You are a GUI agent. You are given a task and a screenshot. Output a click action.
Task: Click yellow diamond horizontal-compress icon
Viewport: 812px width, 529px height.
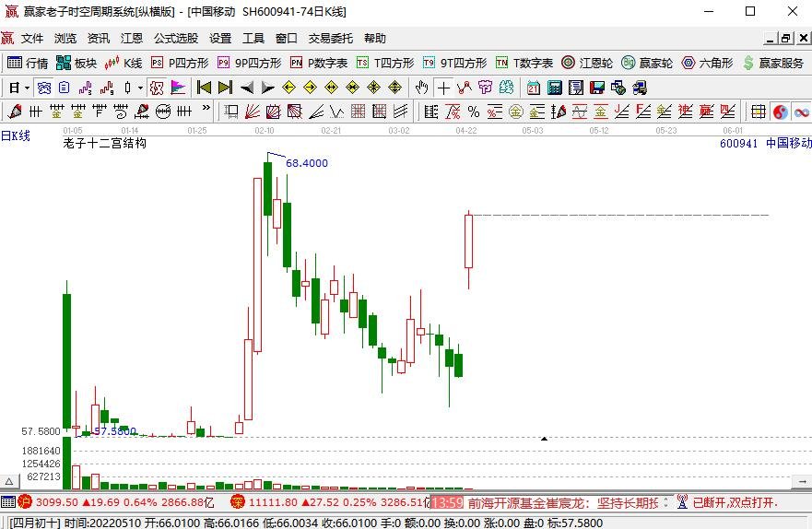coord(353,88)
